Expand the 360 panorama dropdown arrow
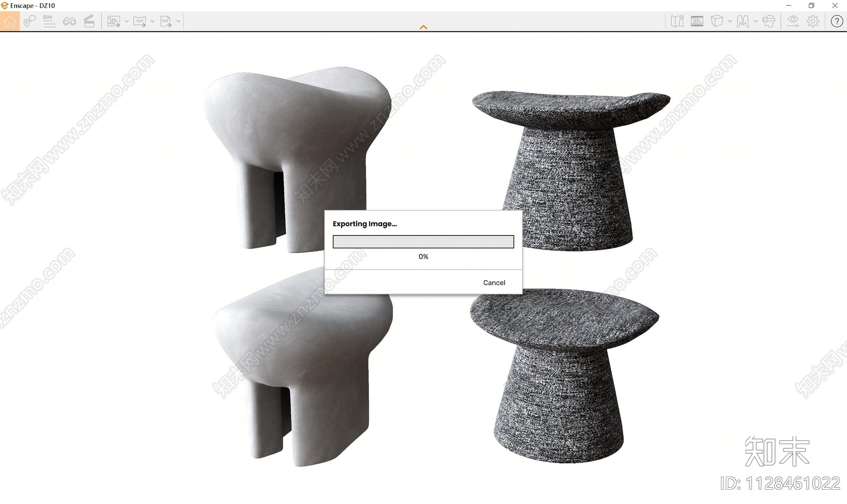 (x=152, y=21)
